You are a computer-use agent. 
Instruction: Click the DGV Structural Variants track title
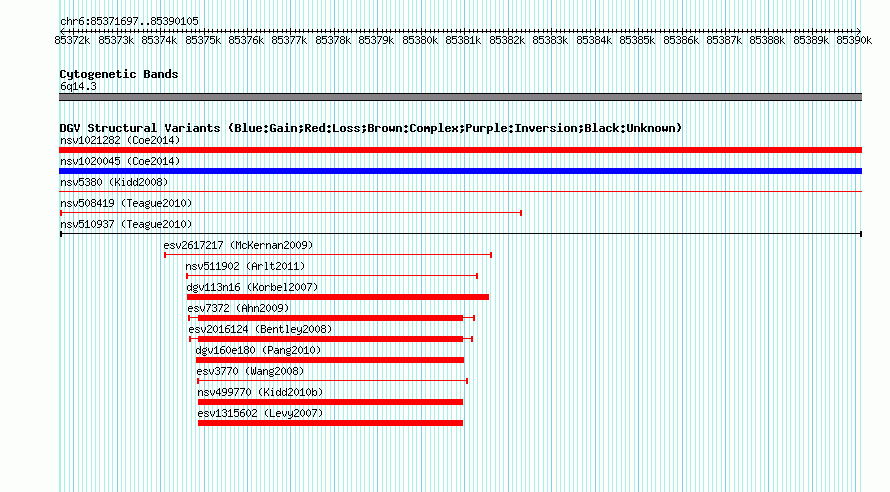[x=371, y=128]
